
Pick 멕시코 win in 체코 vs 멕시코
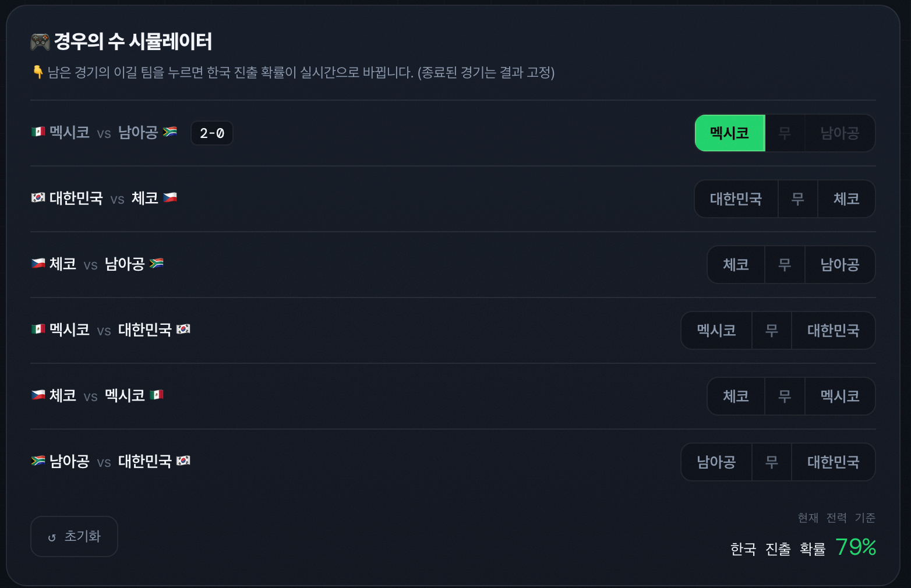tap(840, 396)
